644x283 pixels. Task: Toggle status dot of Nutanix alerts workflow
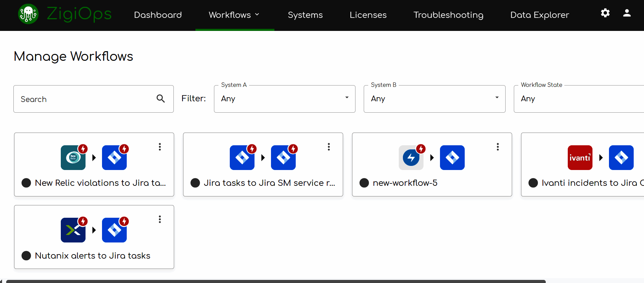26,256
